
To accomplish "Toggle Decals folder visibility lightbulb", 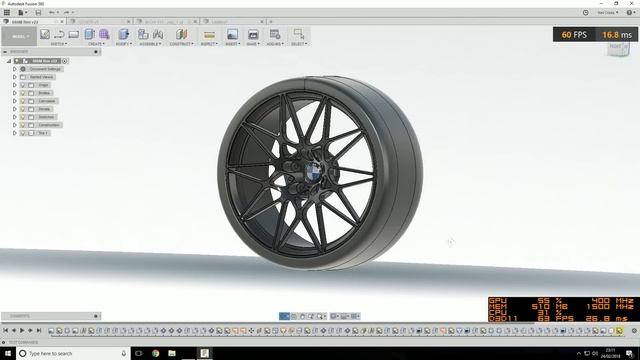I will coord(23,109).
